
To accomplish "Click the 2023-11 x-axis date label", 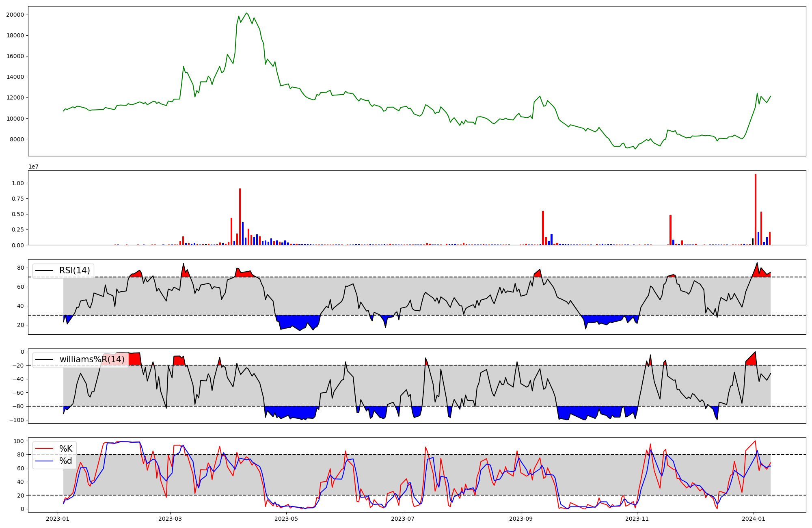I will (637, 519).
